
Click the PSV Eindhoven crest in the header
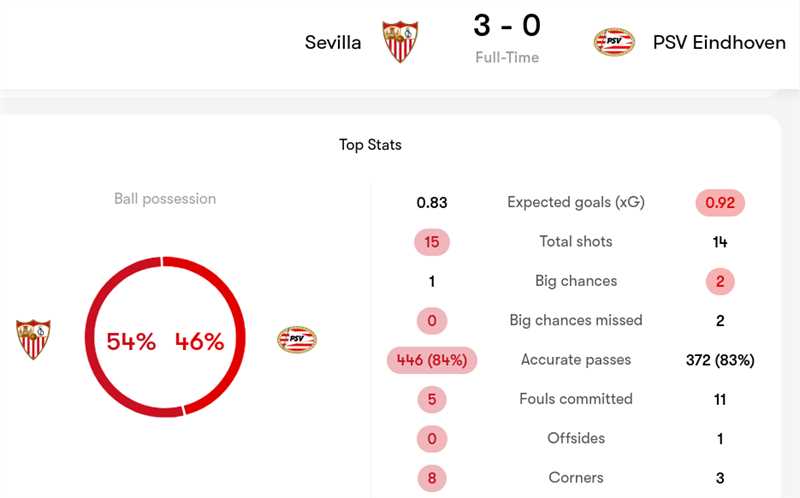(x=614, y=42)
